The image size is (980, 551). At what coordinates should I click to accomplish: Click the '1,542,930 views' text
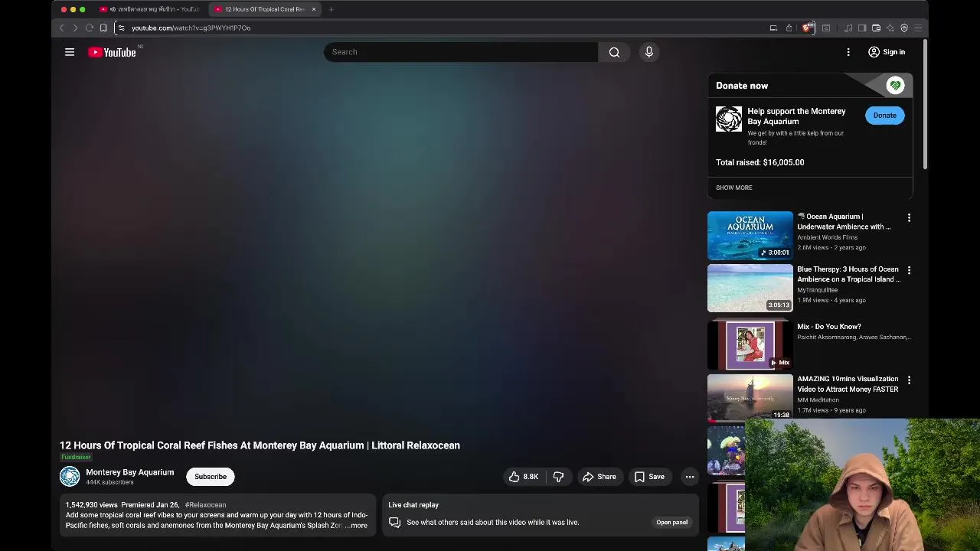[x=92, y=505]
